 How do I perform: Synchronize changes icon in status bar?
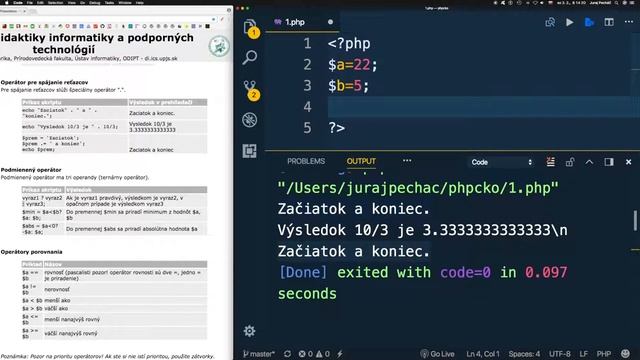point(287,354)
